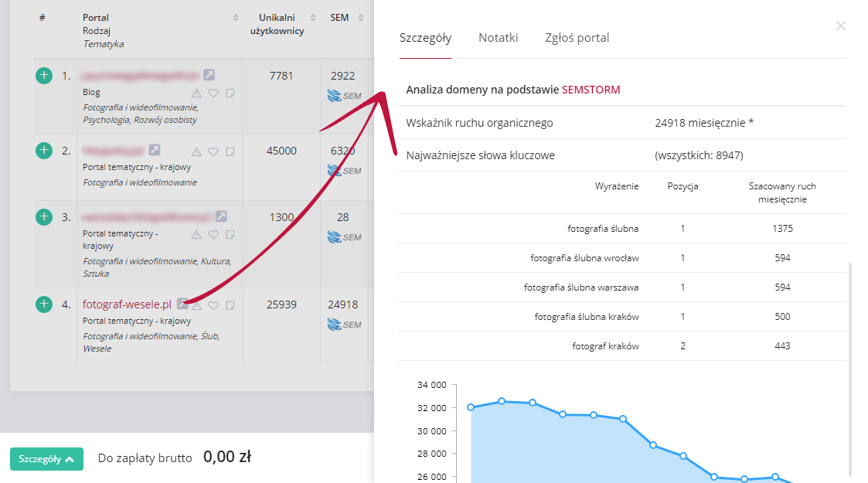The width and height of the screenshot is (868, 483).
Task: Click the unique users value 25939
Action: (281, 304)
